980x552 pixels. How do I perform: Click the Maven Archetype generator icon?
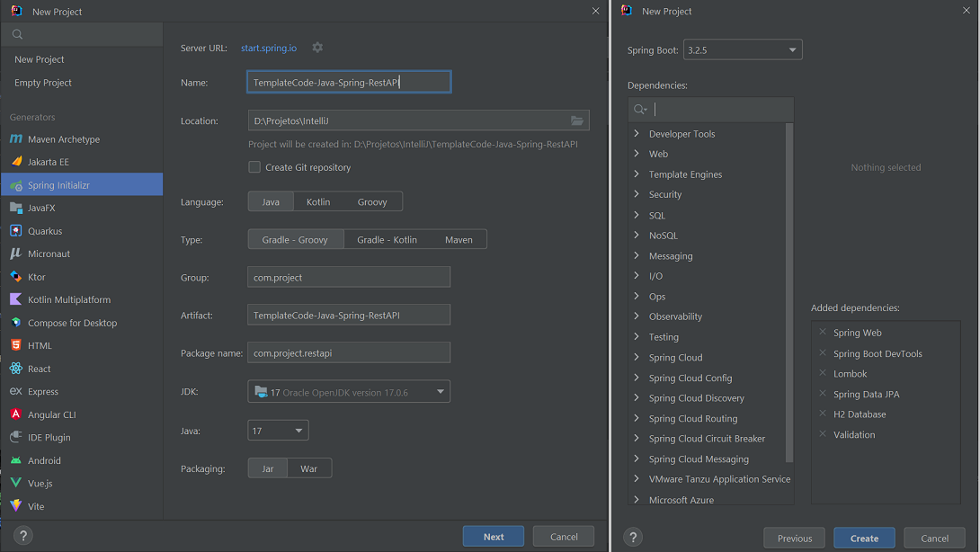[16, 138]
